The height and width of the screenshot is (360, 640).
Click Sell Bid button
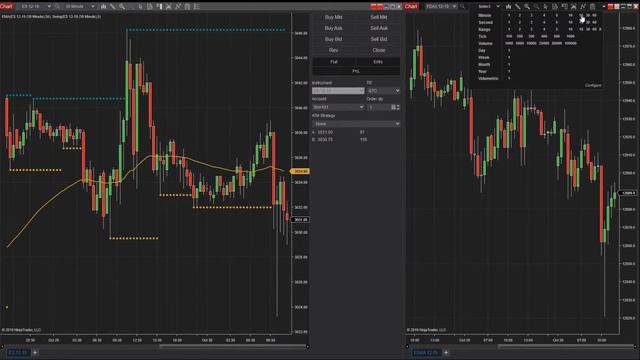click(379, 39)
